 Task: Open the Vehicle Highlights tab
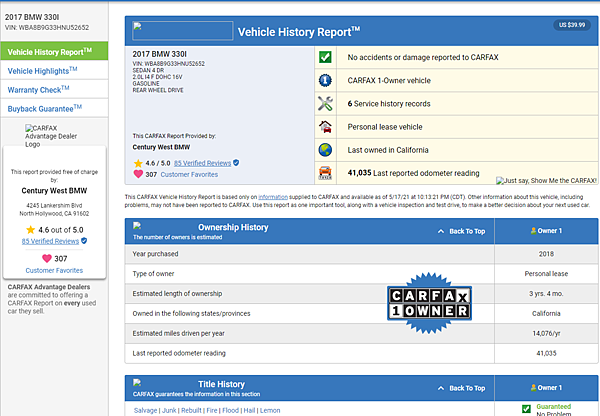click(x=54, y=70)
